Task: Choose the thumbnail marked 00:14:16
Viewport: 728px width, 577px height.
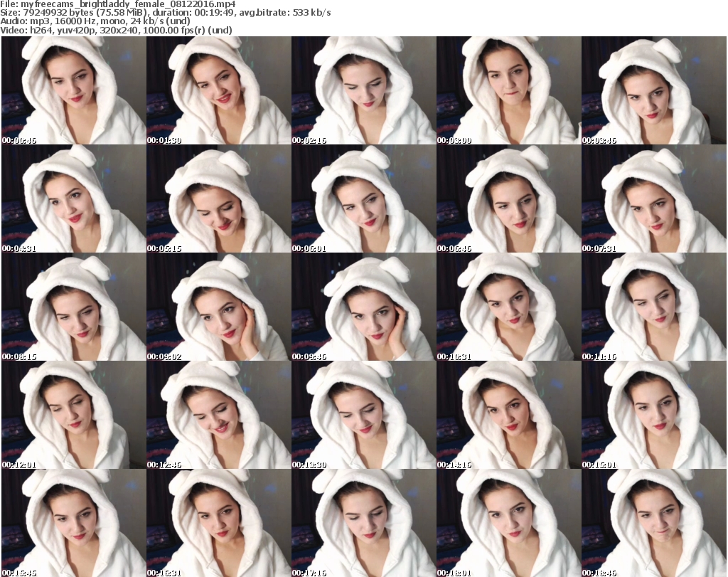Action: (508, 415)
